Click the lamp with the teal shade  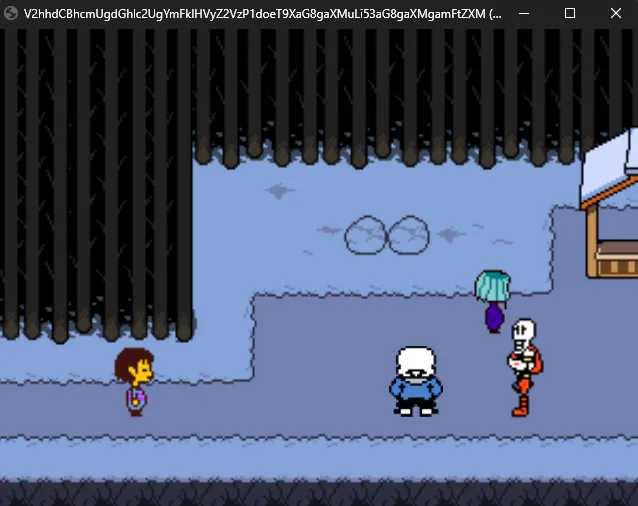click(x=494, y=301)
